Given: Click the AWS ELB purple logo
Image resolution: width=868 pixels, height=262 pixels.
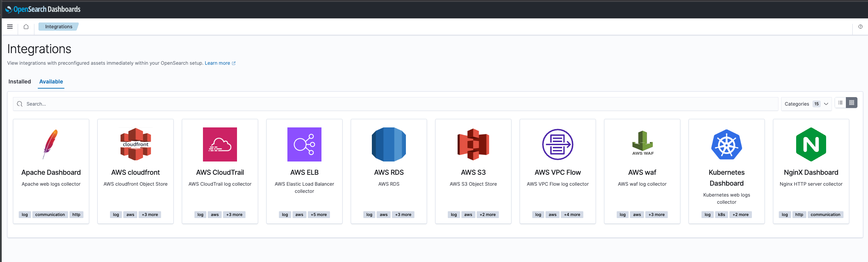Looking at the screenshot, I should pyautogui.click(x=304, y=144).
